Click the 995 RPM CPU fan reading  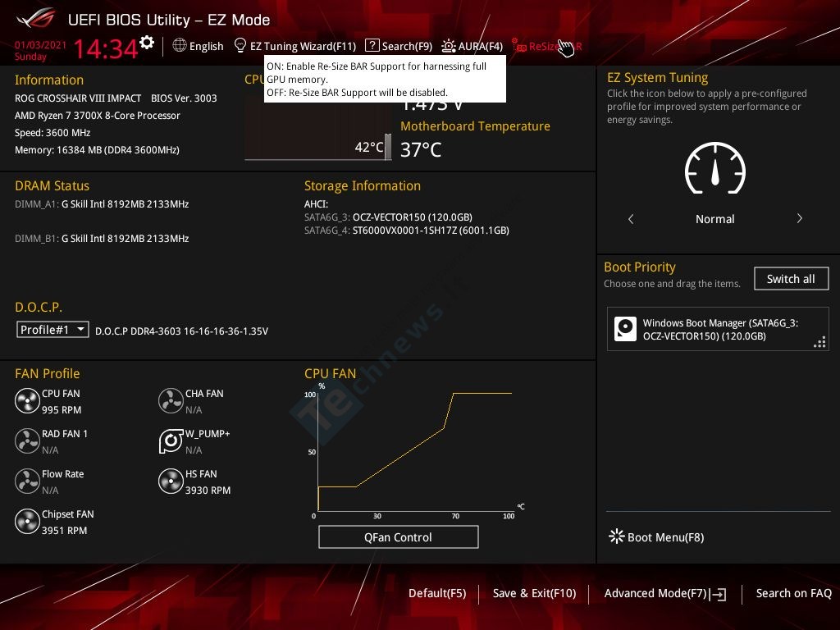(x=62, y=410)
